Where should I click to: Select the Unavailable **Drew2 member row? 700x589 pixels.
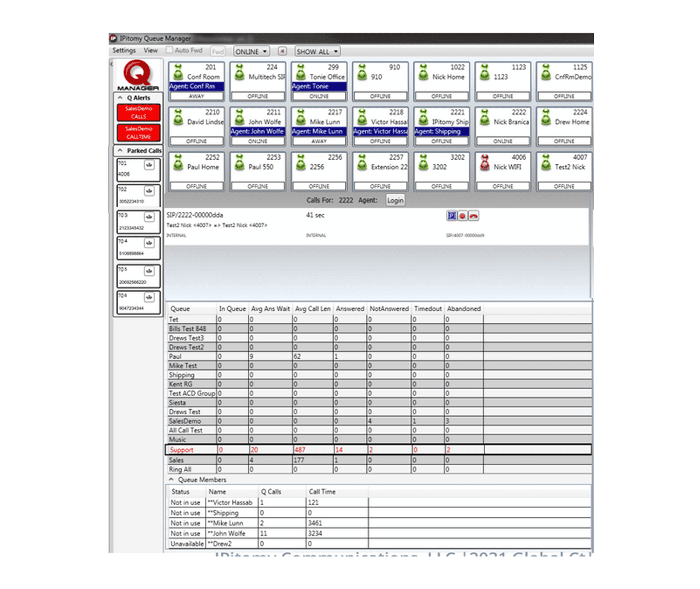[379, 544]
